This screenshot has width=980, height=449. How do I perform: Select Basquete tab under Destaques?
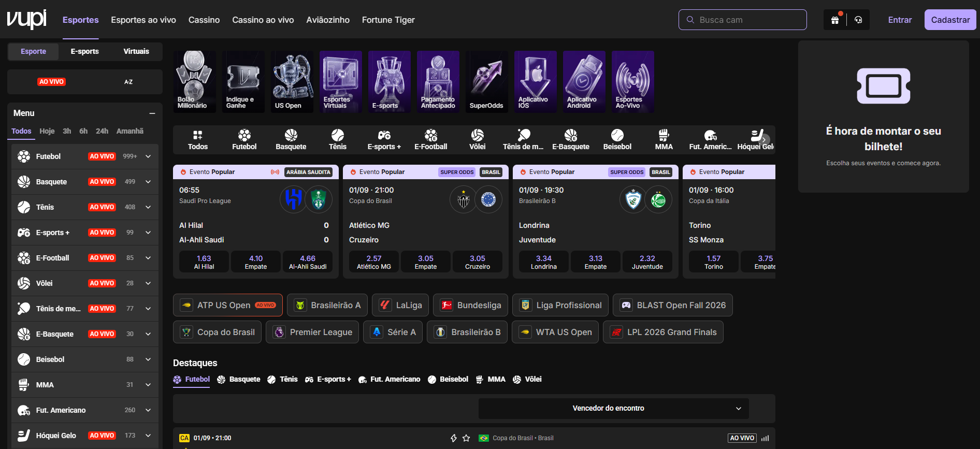click(239, 379)
